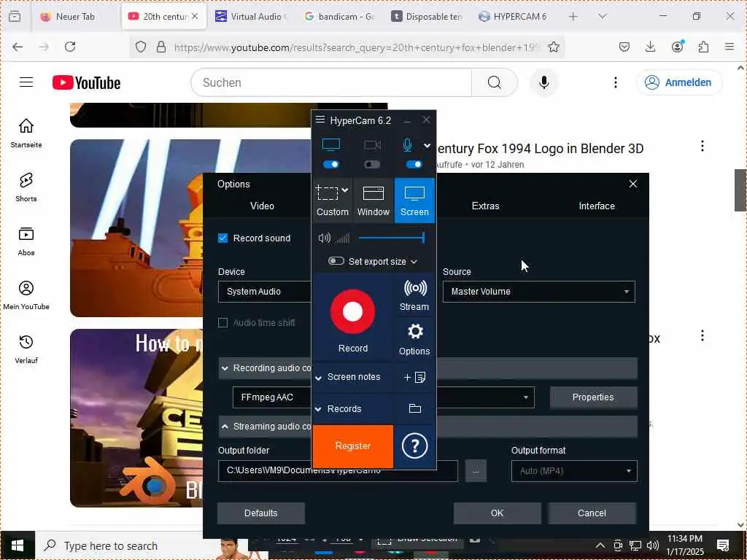Collapse the Recording audio codec section

pos(225,368)
